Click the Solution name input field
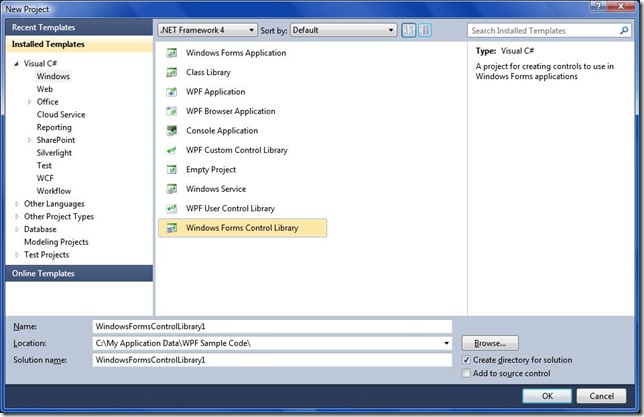The height and width of the screenshot is (417, 644). [272, 360]
